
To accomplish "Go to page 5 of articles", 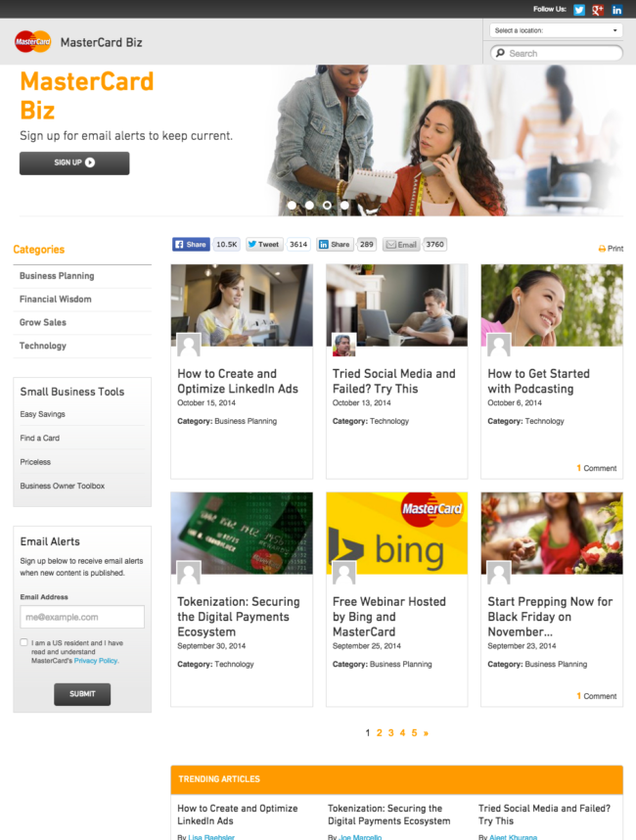I will pos(414,733).
